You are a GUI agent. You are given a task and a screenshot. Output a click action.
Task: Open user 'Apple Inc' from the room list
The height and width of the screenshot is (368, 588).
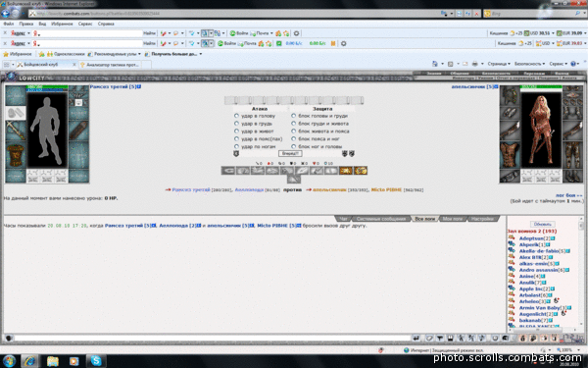point(531,289)
